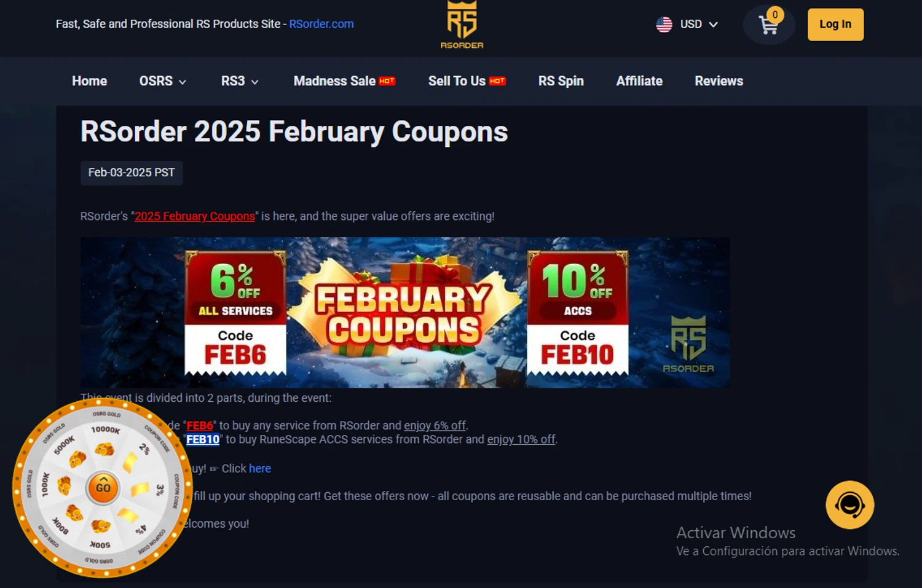Image resolution: width=922 pixels, height=588 pixels.
Task: Open the Affiliate page
Action: (639, 81)
